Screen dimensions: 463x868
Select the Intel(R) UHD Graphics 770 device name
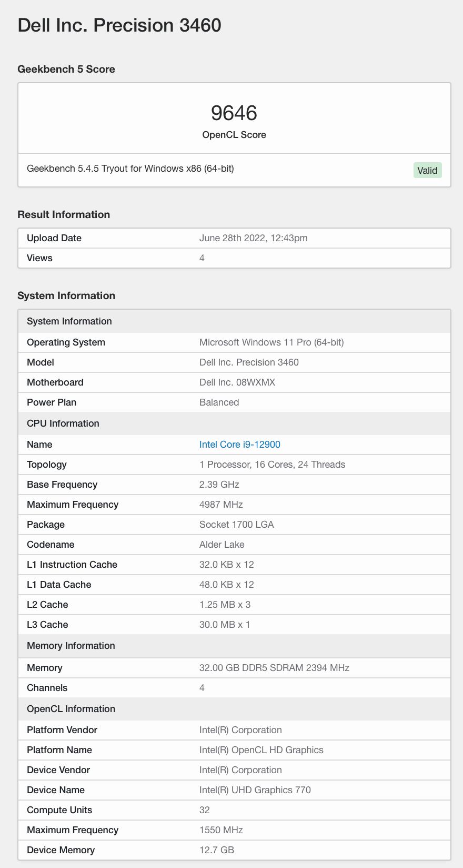(x=255, y=790)
